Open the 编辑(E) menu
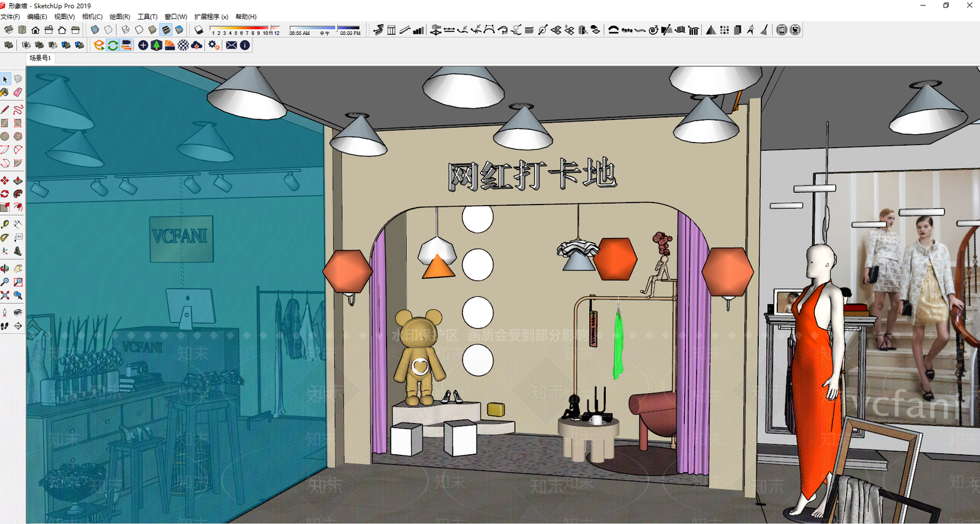Screen dimensions: 980x524 coord(37,17)
